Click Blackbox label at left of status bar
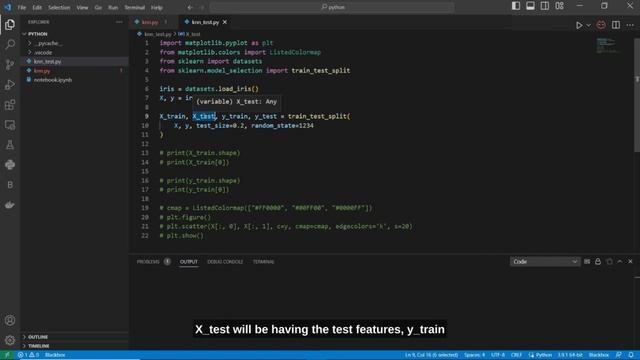Screen dimensions: 640x360 55,355
